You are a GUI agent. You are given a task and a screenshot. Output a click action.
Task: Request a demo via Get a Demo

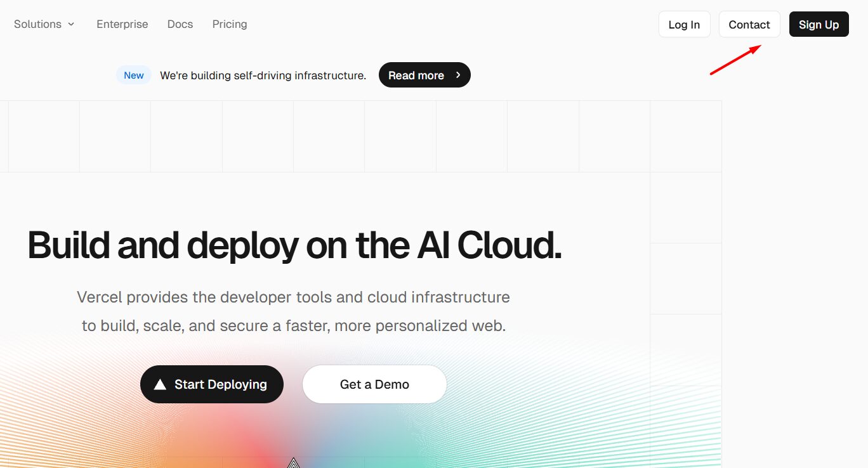click(x=374, y=384)
